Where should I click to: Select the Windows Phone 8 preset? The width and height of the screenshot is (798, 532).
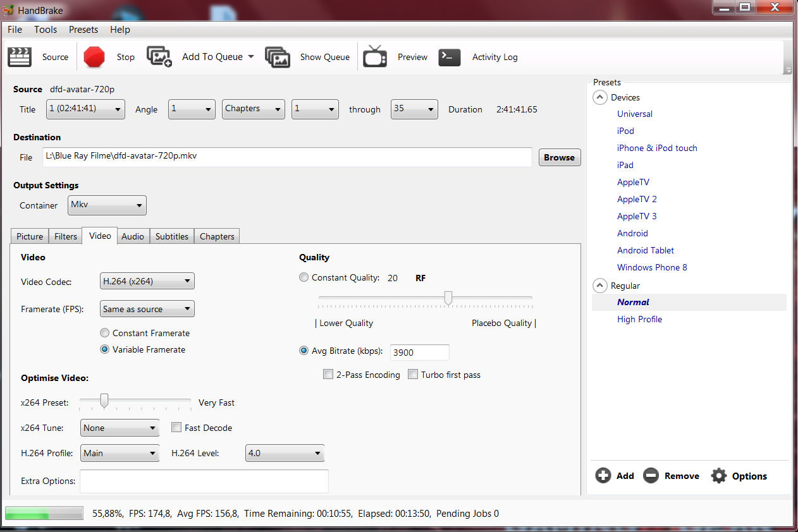coord(652,267)
